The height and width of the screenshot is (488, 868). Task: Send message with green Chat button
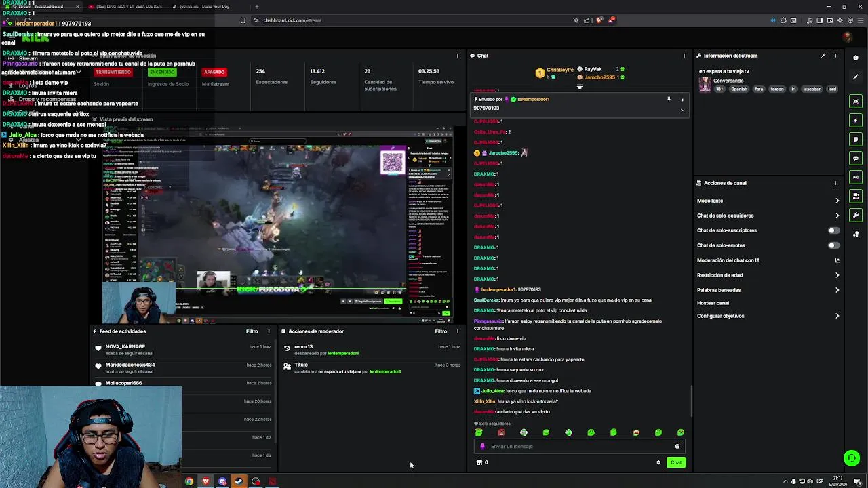tap(676, 462)
